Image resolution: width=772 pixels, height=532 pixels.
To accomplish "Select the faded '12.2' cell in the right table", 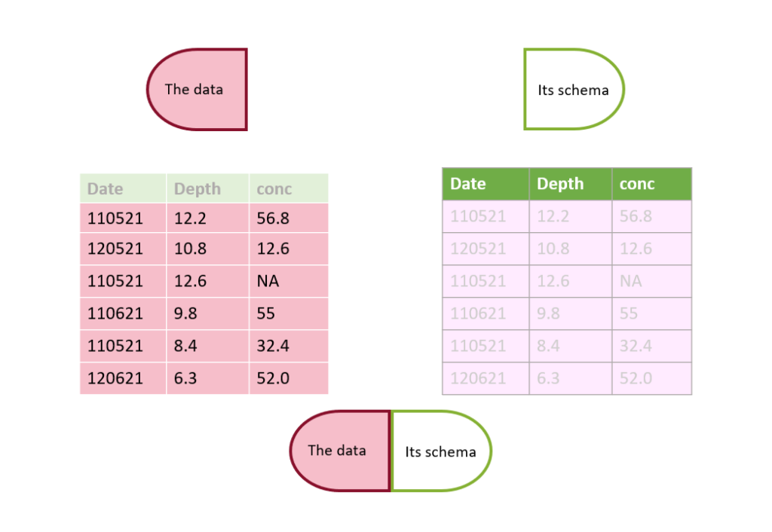I will click(571, 216).
